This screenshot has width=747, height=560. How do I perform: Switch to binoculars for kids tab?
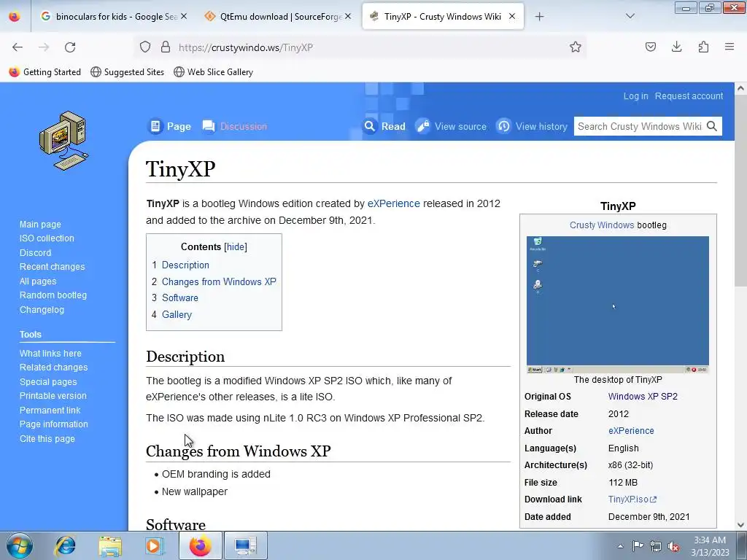coord(115,17)
